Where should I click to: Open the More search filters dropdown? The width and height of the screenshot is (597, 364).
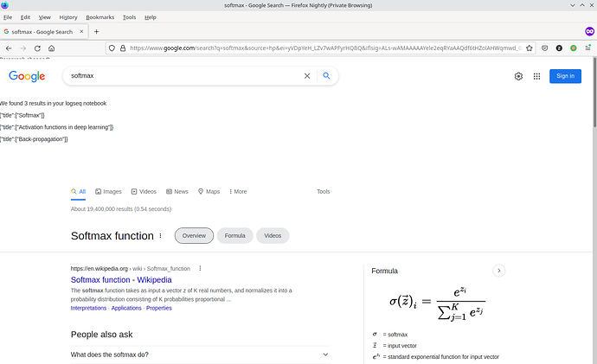tap(238, 192)
